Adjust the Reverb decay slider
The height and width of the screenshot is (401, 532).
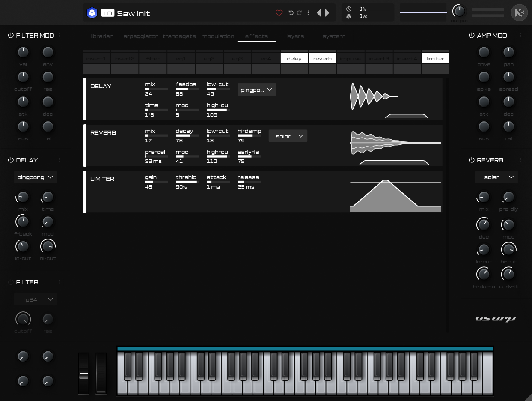pyautogui.click(x=187, y=135)
